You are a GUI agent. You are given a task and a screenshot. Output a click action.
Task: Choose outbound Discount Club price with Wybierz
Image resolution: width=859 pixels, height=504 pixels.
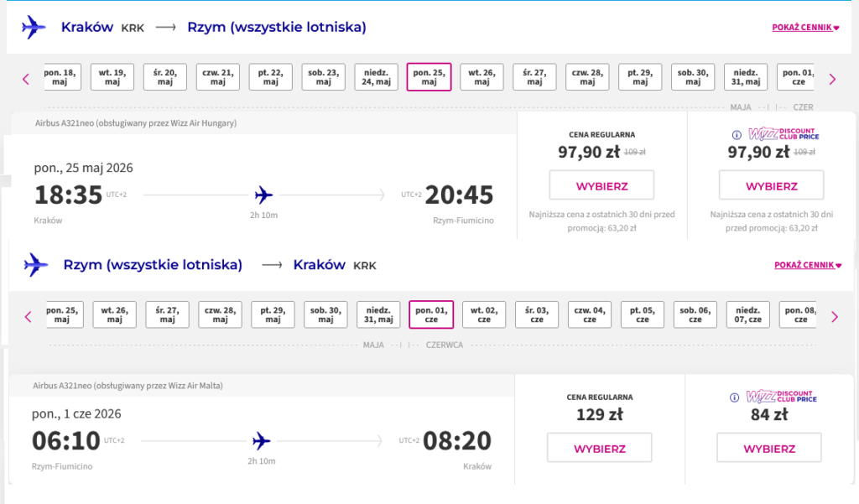click(x=771, y=186)
